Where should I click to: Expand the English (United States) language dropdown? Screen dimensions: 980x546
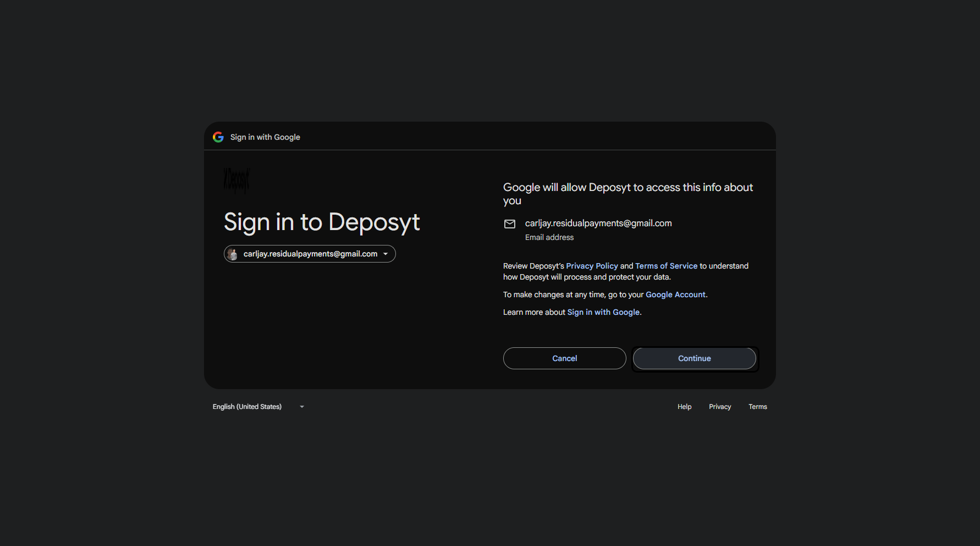258,407
